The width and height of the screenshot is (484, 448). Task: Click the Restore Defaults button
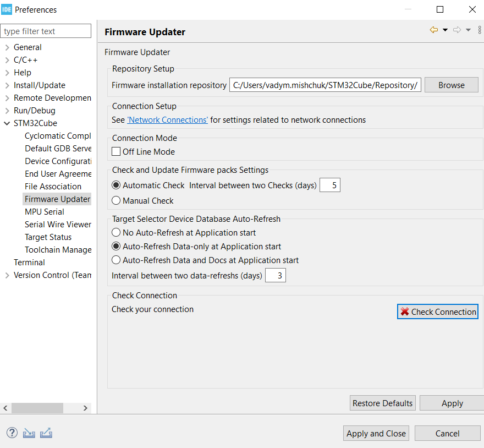382,403
